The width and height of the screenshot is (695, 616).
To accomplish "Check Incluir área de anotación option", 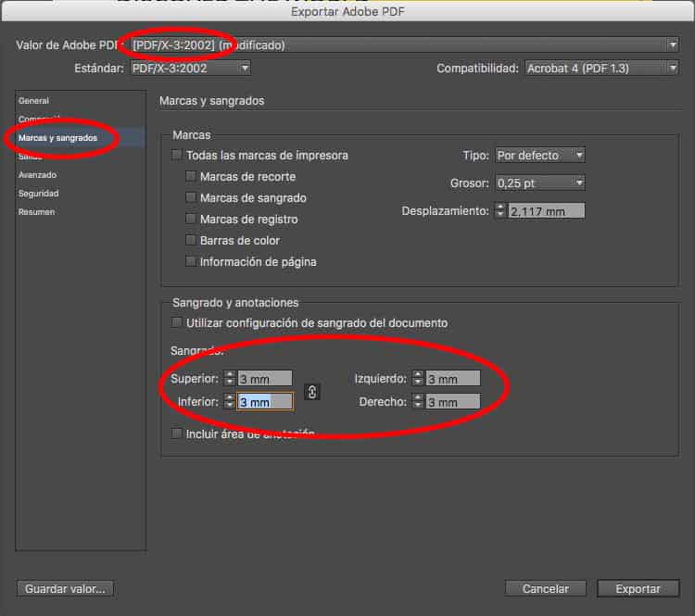I will coord(176,433).
